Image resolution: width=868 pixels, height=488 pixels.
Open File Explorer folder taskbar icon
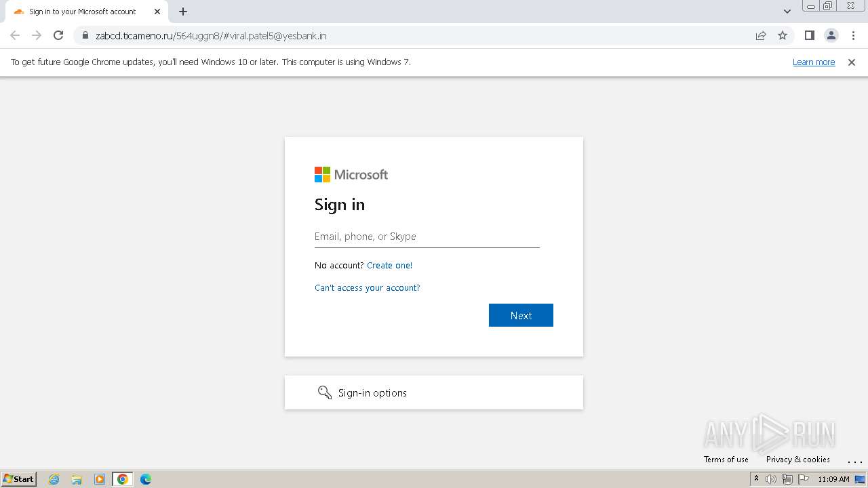(77, 479)
